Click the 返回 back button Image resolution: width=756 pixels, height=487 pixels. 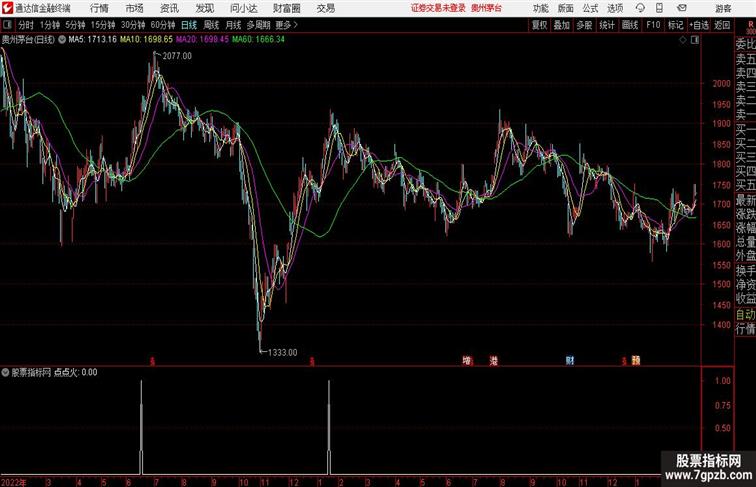pyautogui.click(x=722, y=25)
